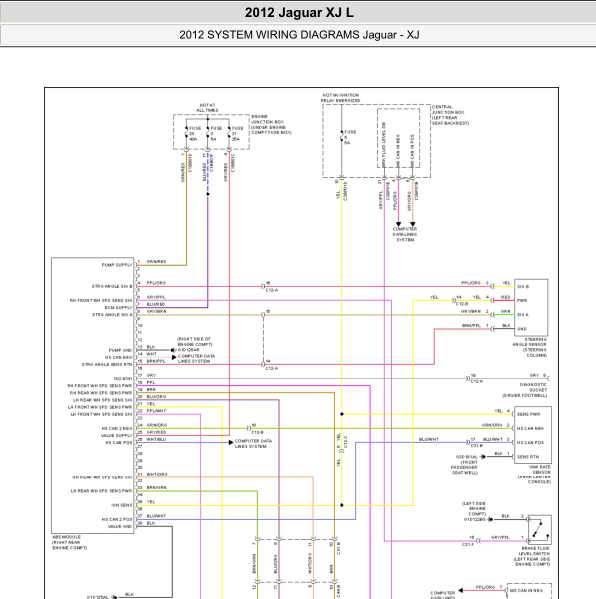Select "(LEFT SIDE ENGINE COMPT)" ground note
The height and width of the screenshot is (599, 596).
coord(474,508)
